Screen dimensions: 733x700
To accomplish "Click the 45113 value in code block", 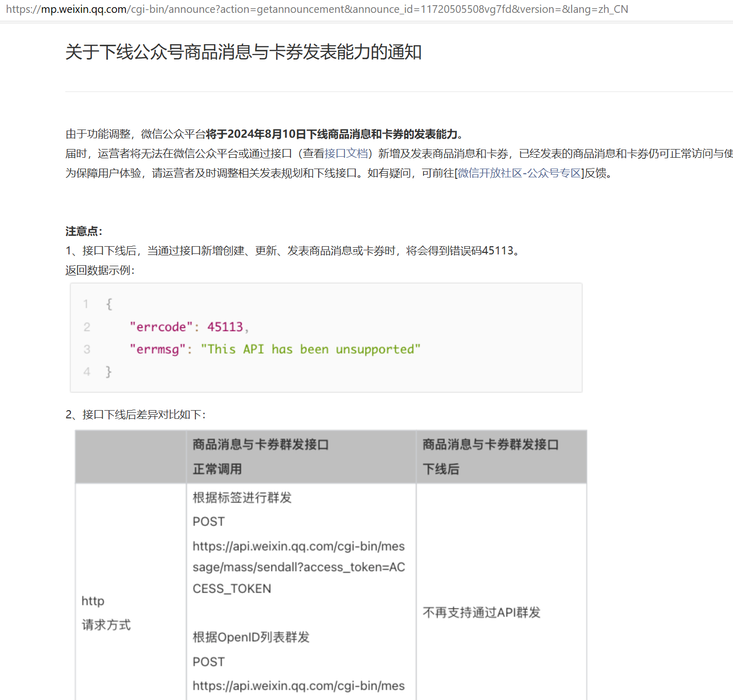I will click(225, 327).
